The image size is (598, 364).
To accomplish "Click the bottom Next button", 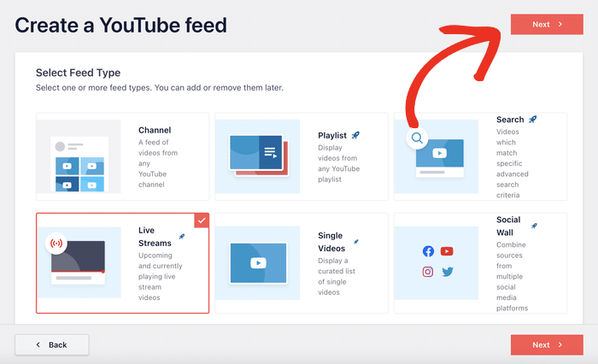I will [x=547, y=344].
